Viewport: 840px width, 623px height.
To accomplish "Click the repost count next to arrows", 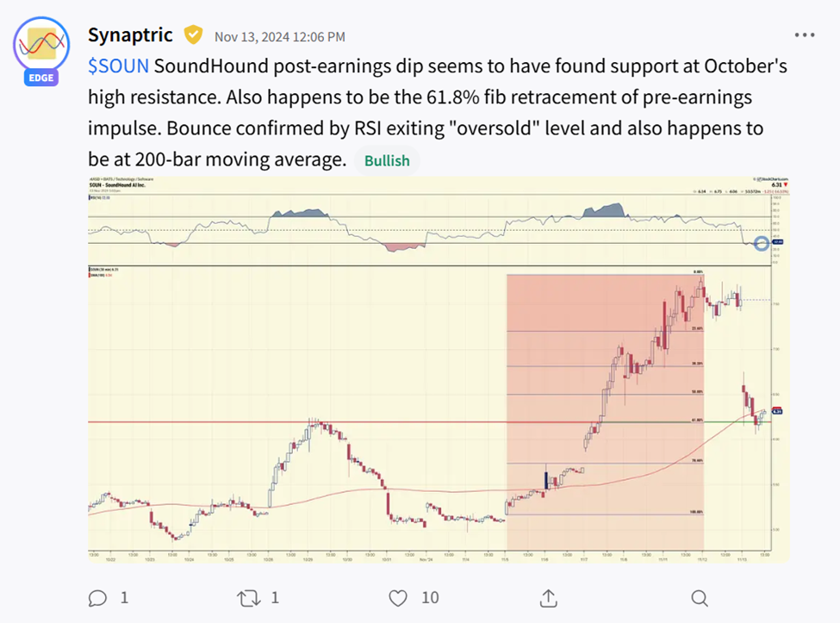I will coord(275,597).
